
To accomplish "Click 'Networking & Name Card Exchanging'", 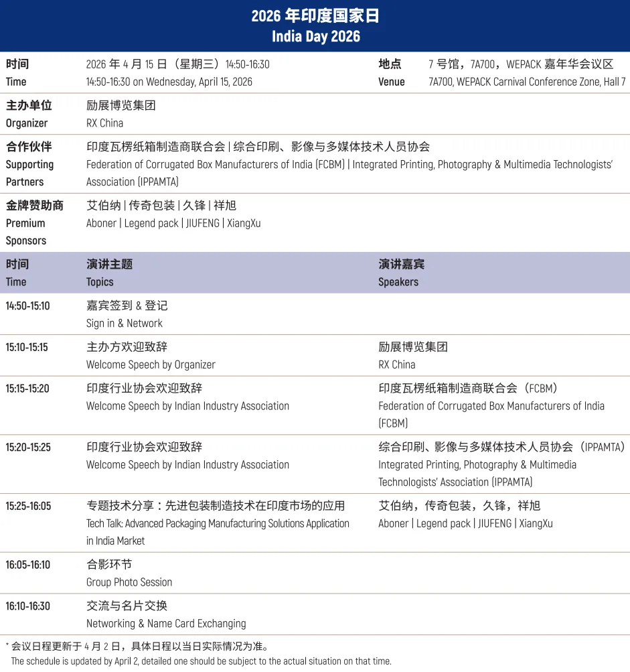I will 166,624.
